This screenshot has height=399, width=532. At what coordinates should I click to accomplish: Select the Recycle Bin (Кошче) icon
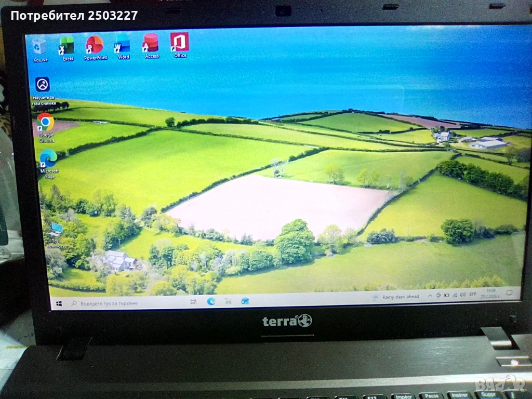coord(39,48)
